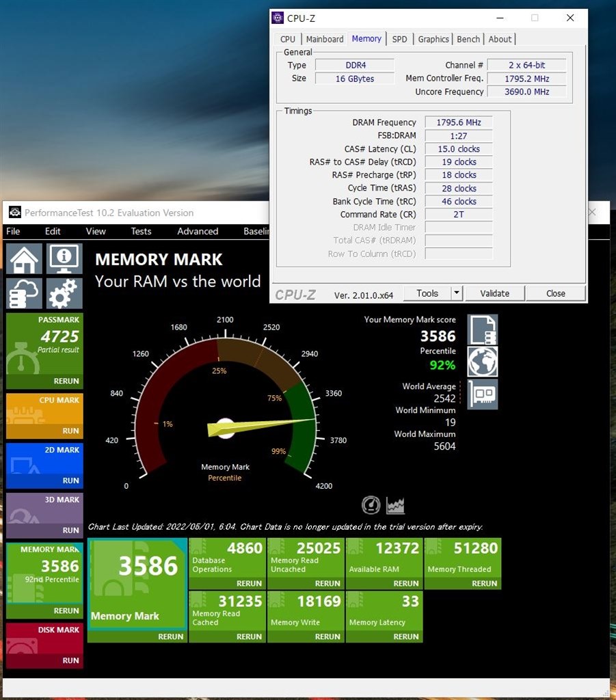
Task: Click the World Average 2542 value
Action: [x=444, y=399]
